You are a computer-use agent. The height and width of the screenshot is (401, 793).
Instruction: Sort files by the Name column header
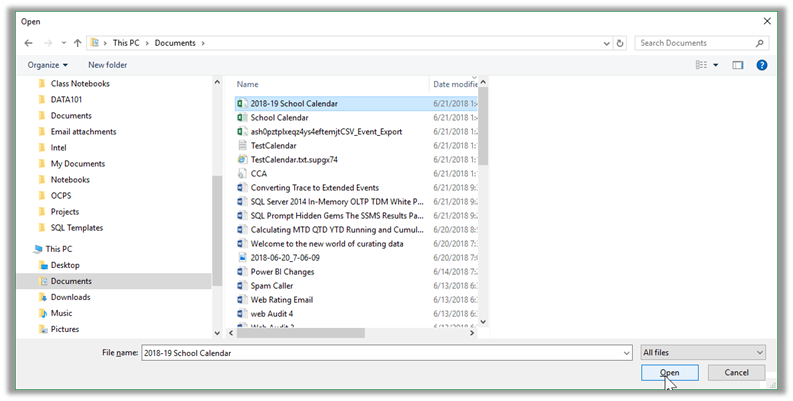(x=248, y=84)
